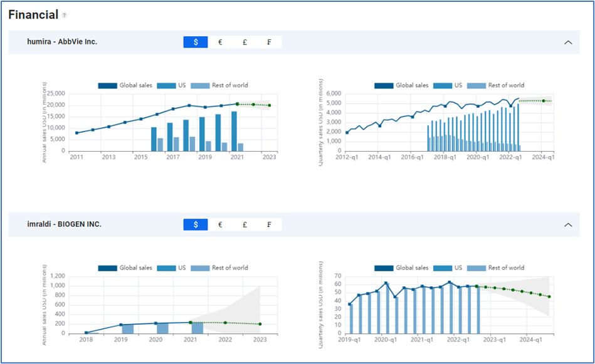
Task: Click the humira - AbbVie Inc. header title
Action: click(x=62, y=42)
